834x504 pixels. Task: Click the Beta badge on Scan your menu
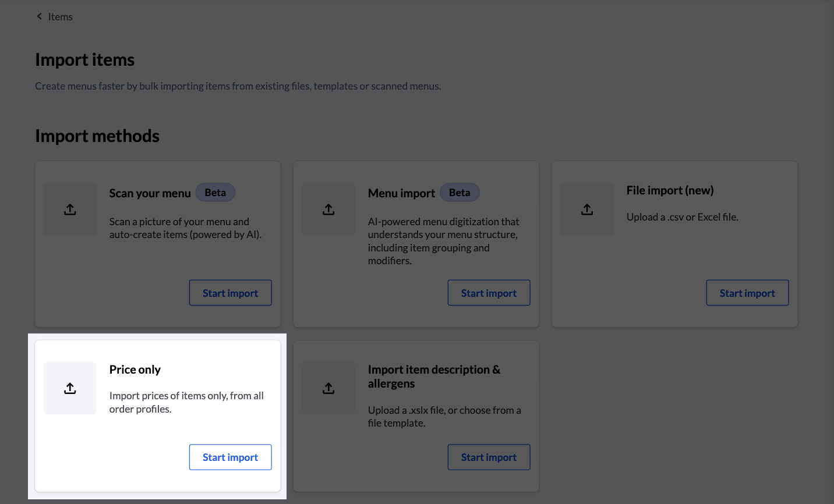click(x=215, y=192)
